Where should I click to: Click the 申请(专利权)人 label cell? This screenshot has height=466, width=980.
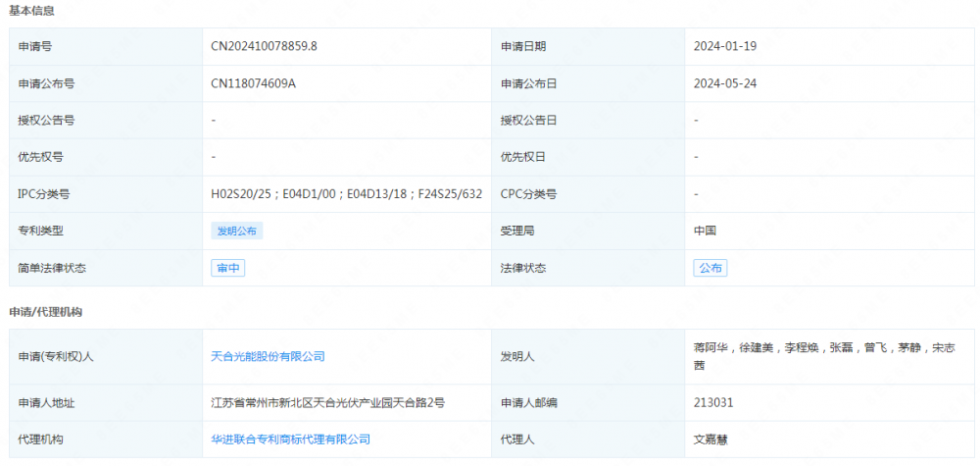pyautogui.click(x=106, y=356)
